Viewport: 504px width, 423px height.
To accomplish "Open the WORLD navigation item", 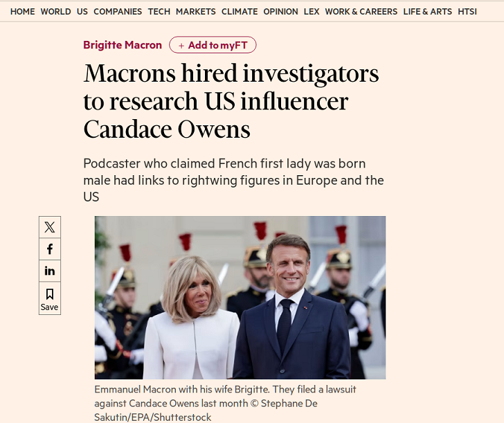I will coord(55,12).
